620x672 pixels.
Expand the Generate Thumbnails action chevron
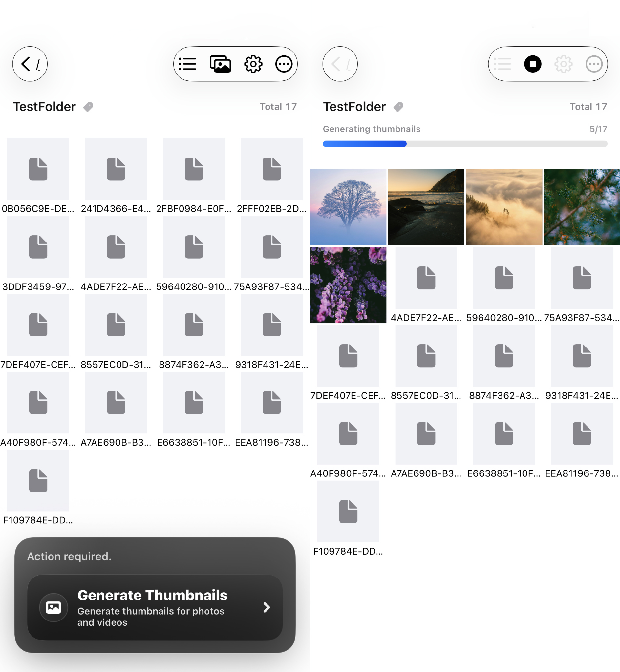point(267,607)
